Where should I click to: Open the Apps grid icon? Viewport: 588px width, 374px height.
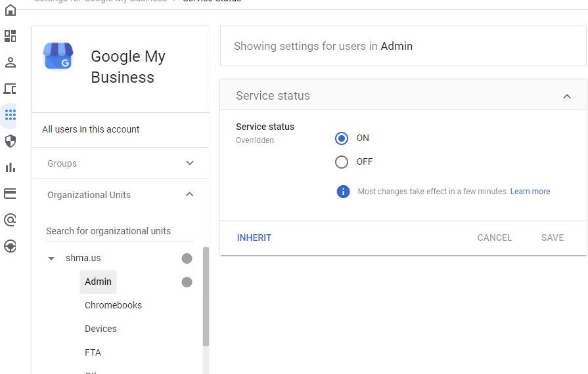(10, 115)
